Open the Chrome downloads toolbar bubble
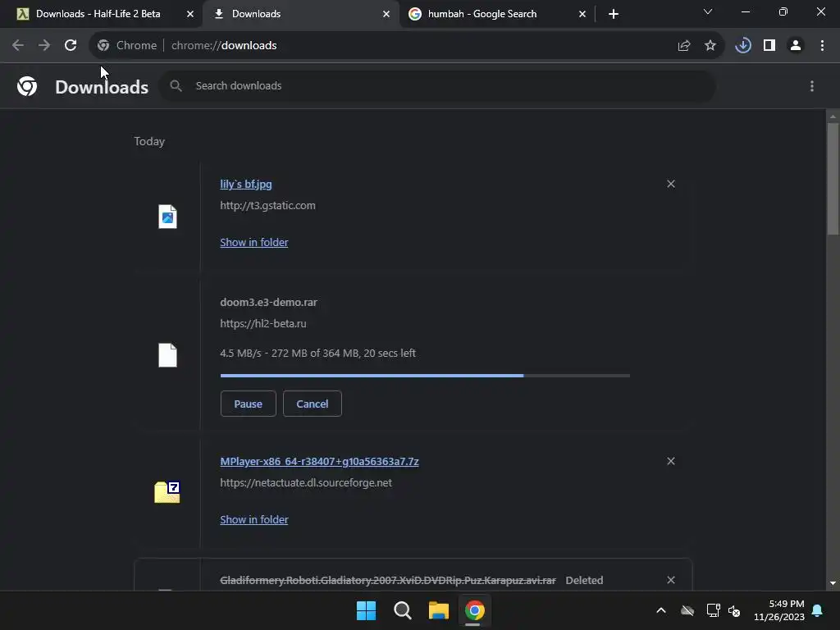This screenshot has width=840, height=630. pos(743,46)
